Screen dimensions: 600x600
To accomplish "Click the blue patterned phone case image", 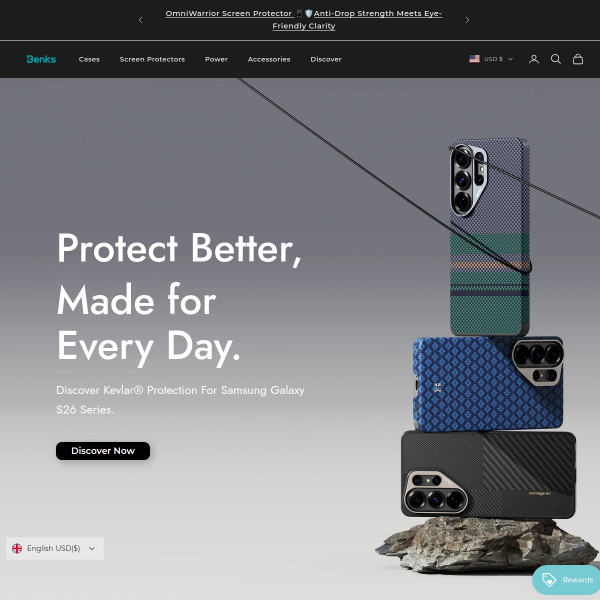I will [x=488, y=383].
